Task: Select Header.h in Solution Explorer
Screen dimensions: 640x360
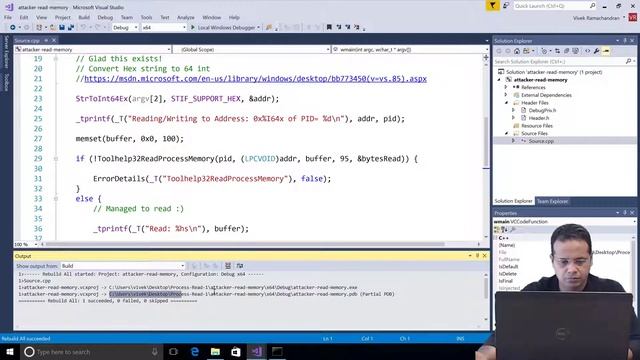Action: 539,118
